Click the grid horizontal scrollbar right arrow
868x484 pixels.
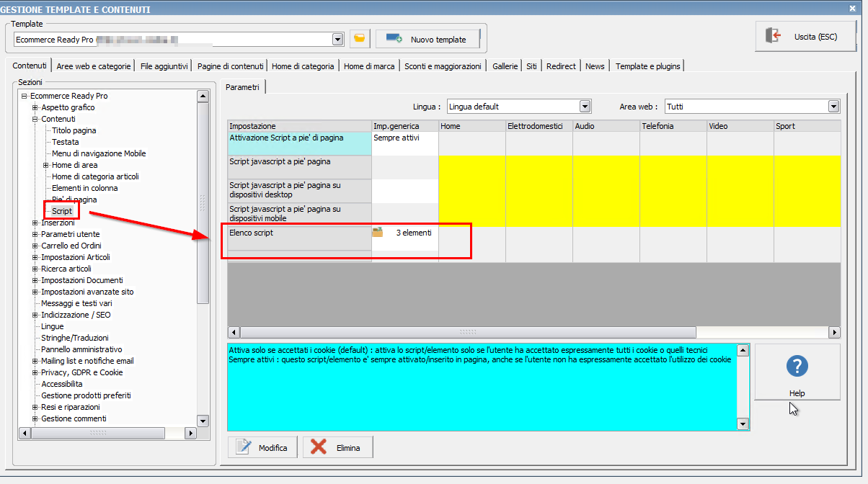pyautogui.click(x=834, y=332)
